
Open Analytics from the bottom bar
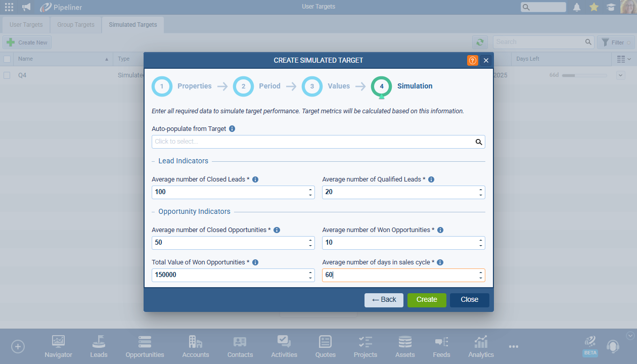click(481, 347)
